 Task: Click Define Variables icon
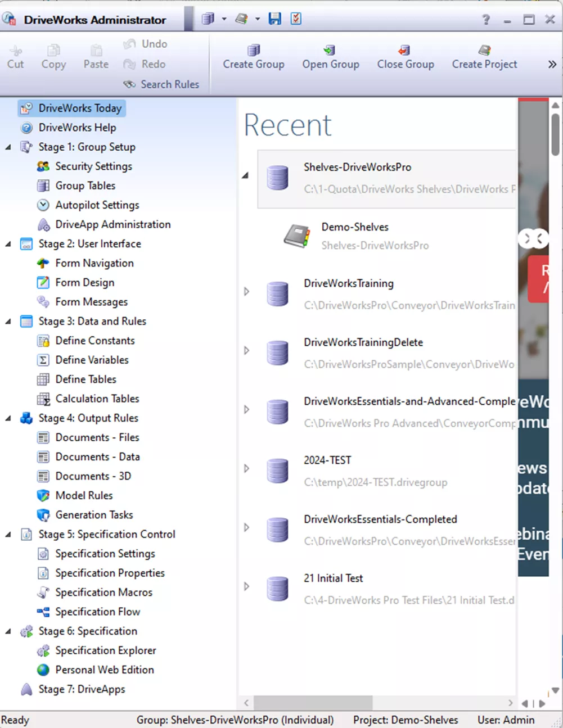(43, 360)
